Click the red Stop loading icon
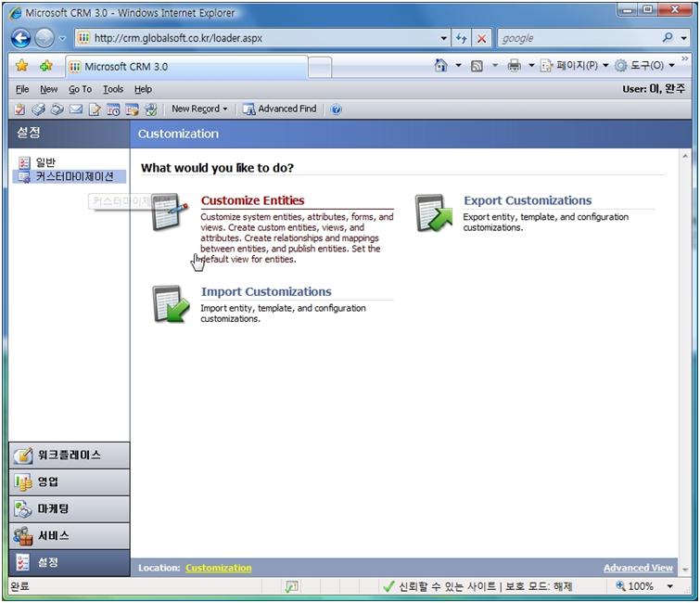 coord(481,38)
